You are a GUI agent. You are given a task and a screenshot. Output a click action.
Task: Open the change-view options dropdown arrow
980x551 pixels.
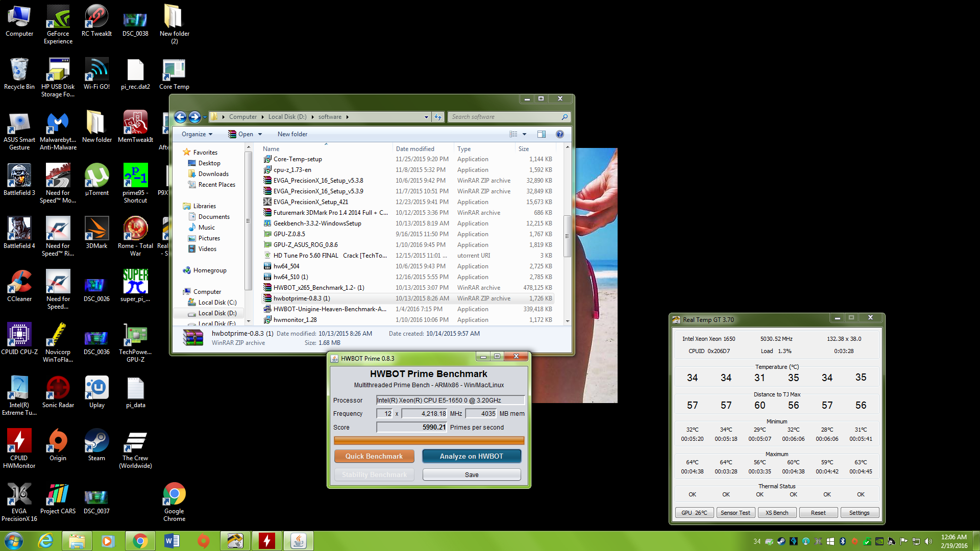point(524,134)
